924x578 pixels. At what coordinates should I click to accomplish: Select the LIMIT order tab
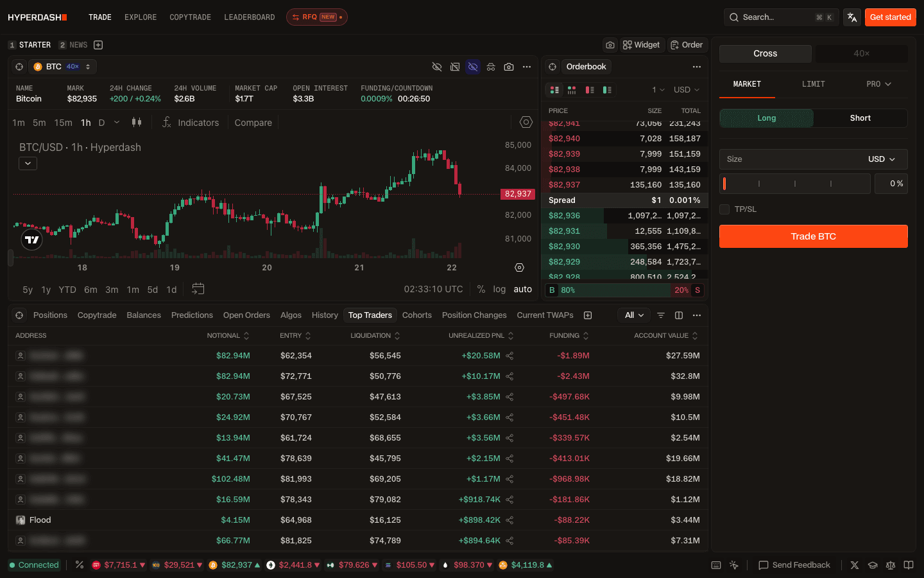[814, 84]
